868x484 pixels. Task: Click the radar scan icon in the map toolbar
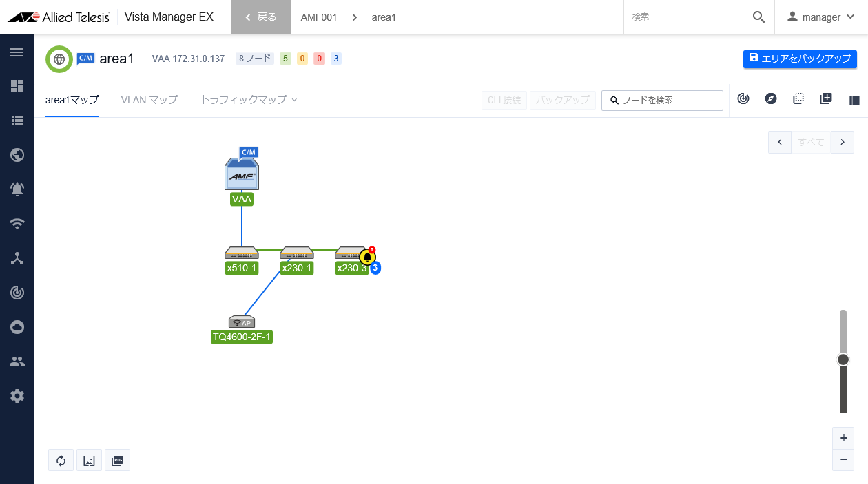(743, 99)
